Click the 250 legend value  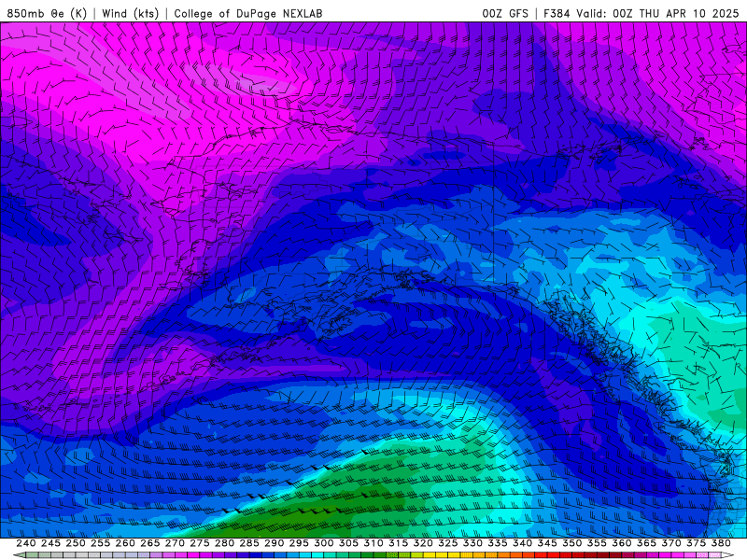(x=76, y=543)
